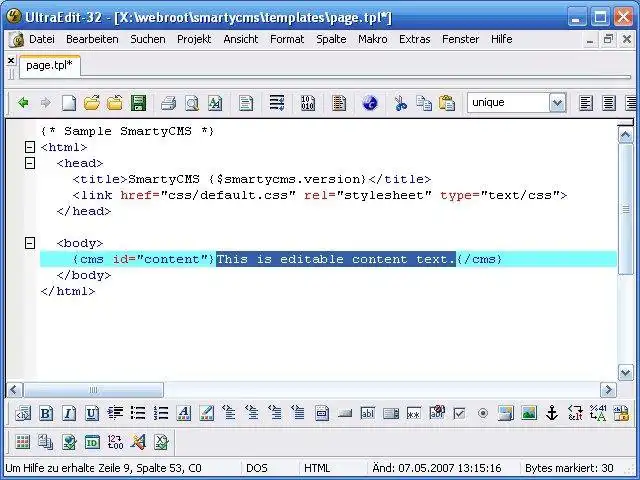This screenshot has height=480, width=640.
Task: Select the page.tpl* file tab
Action: tap(49, 65)
